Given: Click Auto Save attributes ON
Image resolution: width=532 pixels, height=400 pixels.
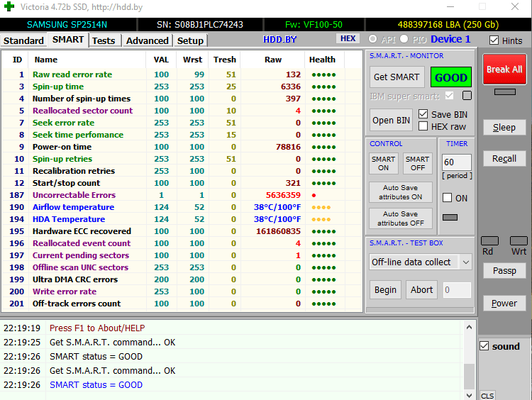Looking at the screenshot, I should [400, 192].
